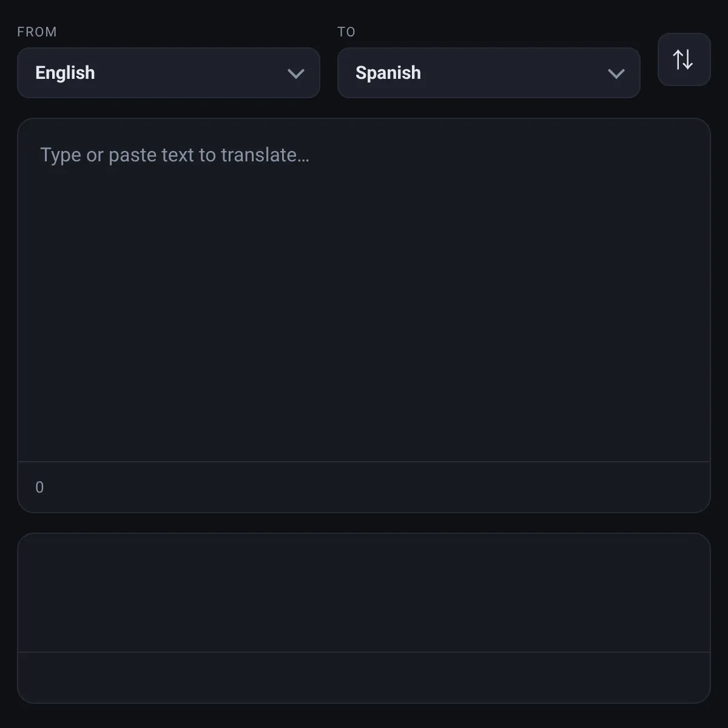Click the FROM label
Image resolution: width=728 pixels, height=728 pixels.
[x=37, y=32]
